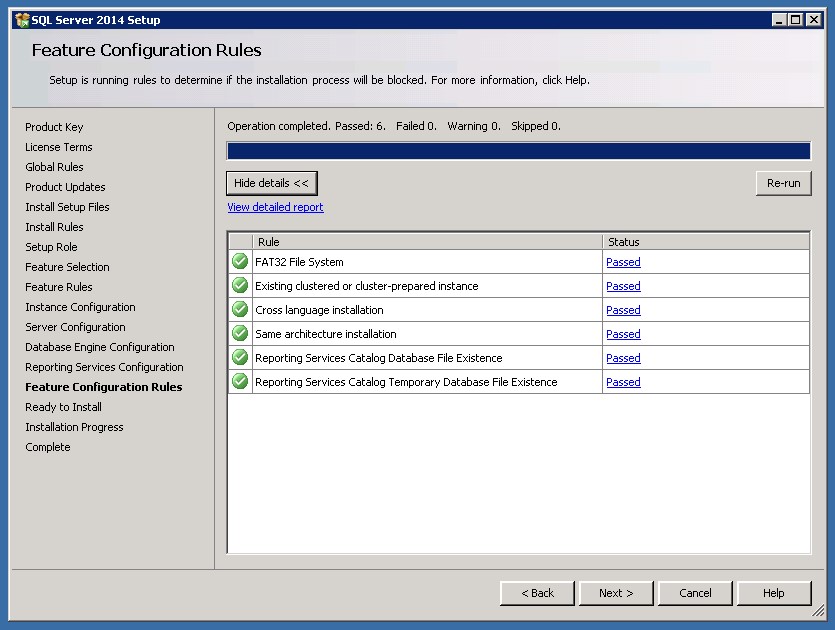Collapse results with Hide details button
Viewport: 835px width, 630px height.
(x=272, y=183)
